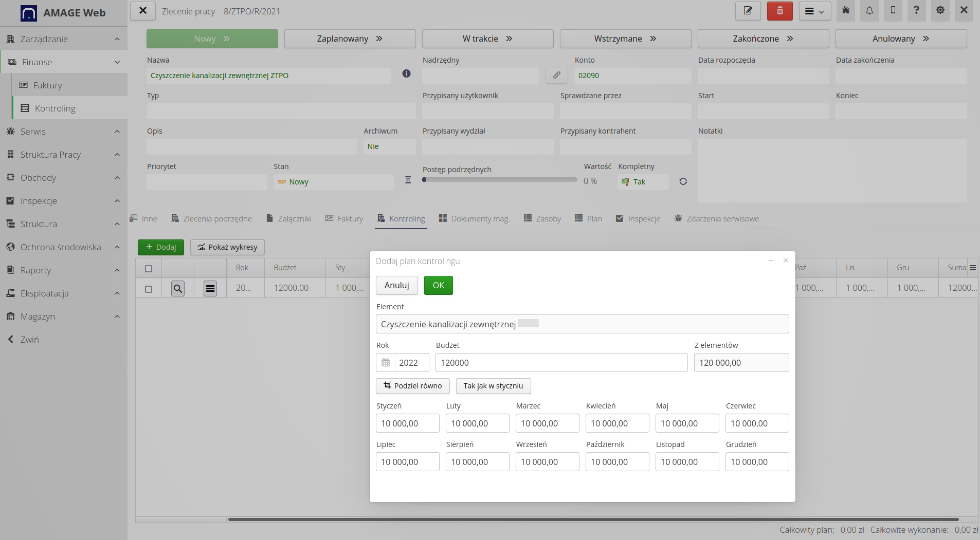Image resolution: width=980 pixels, height=540 pixels.
Task: Click the Budżet input showing 120000
Action: (561, 362)
